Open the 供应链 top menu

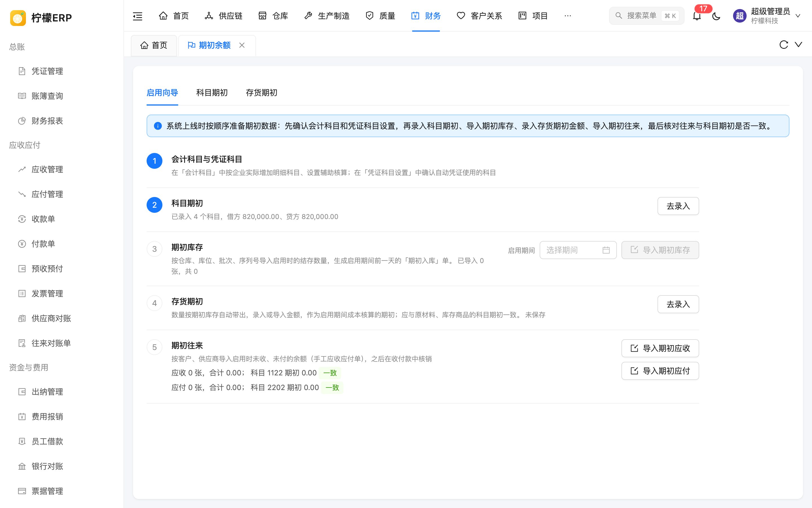tap(224, 16)
